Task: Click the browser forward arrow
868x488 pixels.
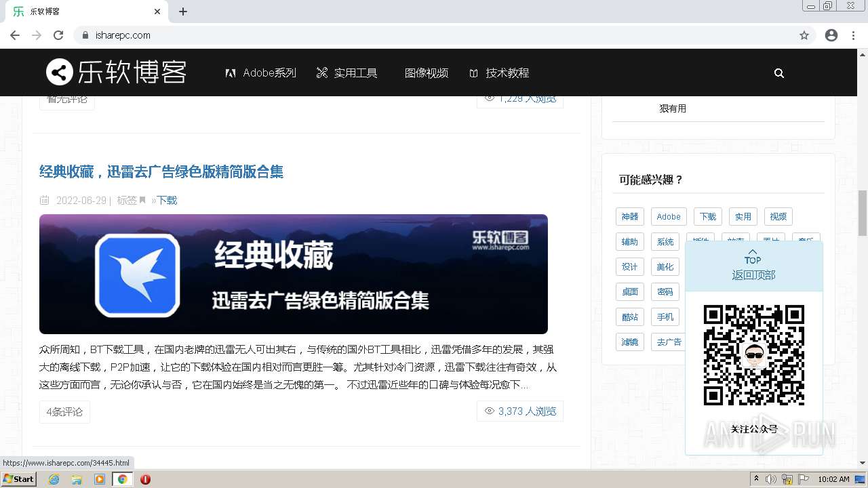Action: pos(37,35)
